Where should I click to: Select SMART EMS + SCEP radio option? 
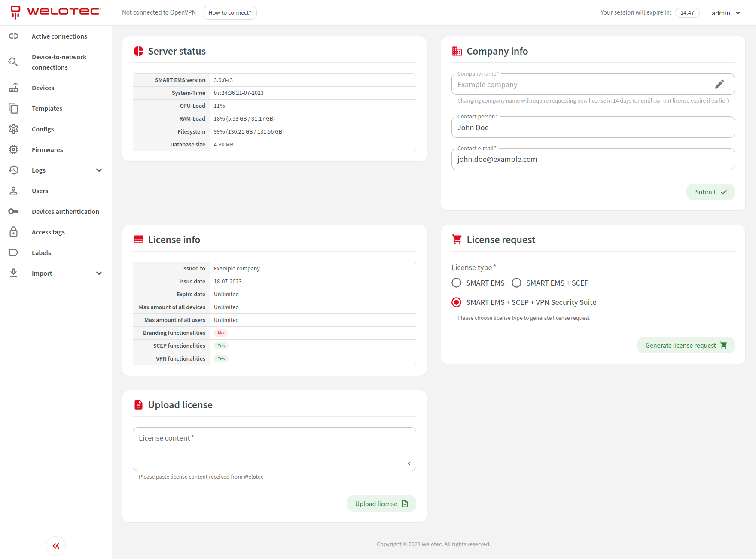[517, 283]
